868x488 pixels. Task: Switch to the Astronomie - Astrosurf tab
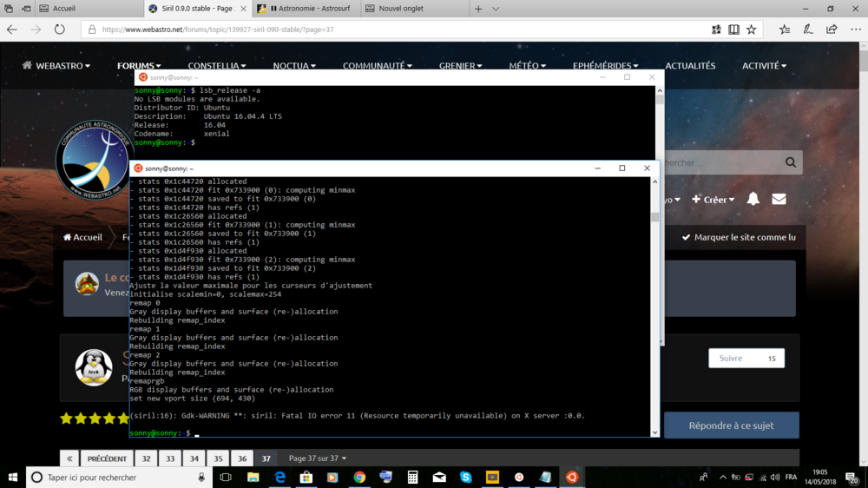pos(306,9)
